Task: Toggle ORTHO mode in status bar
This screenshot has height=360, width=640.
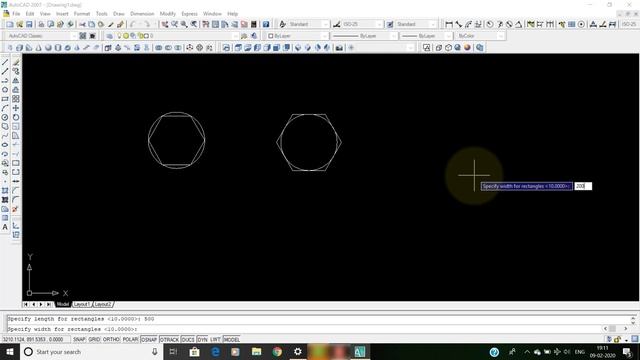Action: coord(111,339)
